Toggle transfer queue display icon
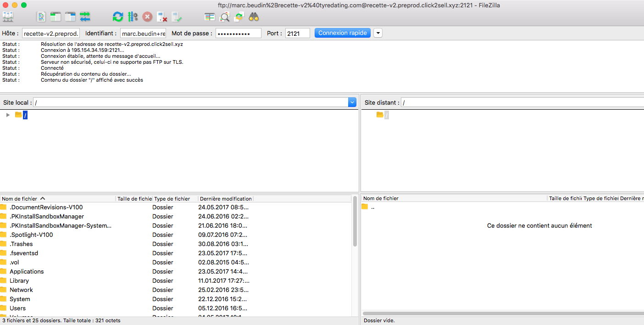Viewport: 644px width, 325px height. pos(85,17)
